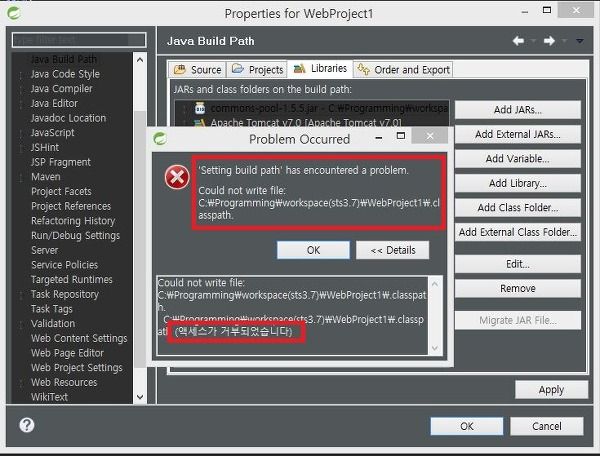Click the filter text input field
The image size is (600, 456).
[x=79, y=40]
